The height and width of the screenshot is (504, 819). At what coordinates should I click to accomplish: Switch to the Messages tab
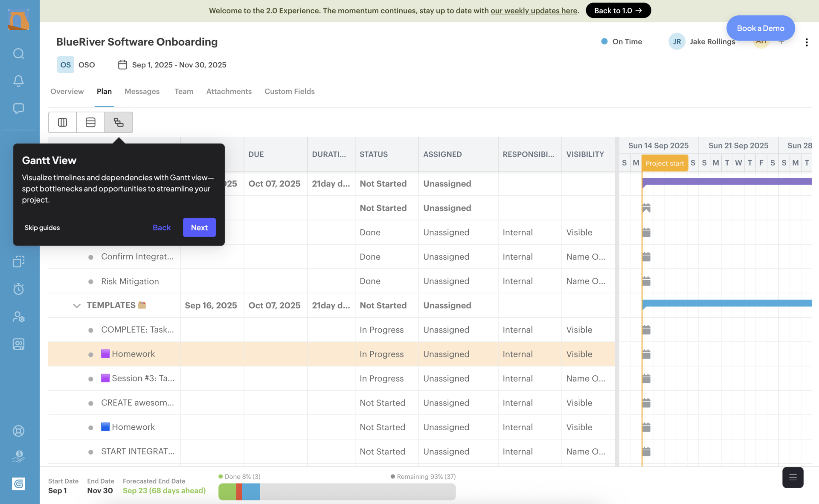point(142,91)
